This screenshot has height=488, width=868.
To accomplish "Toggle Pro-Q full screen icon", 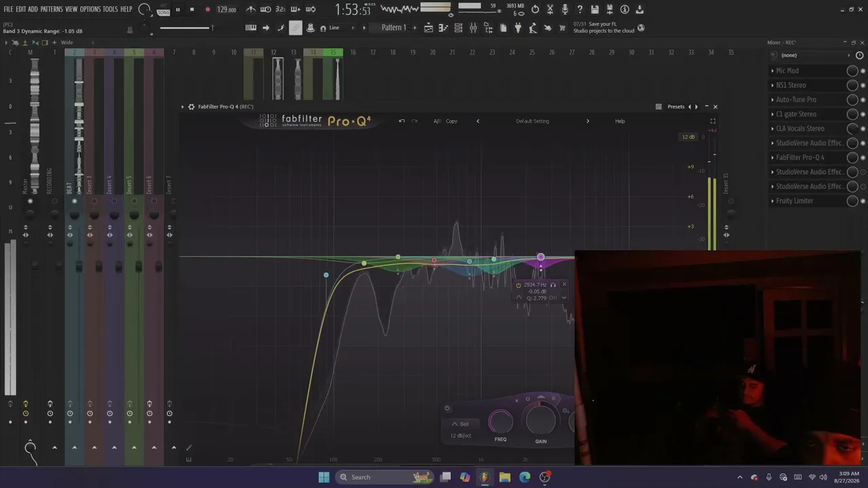I will (x=713, y=121).
